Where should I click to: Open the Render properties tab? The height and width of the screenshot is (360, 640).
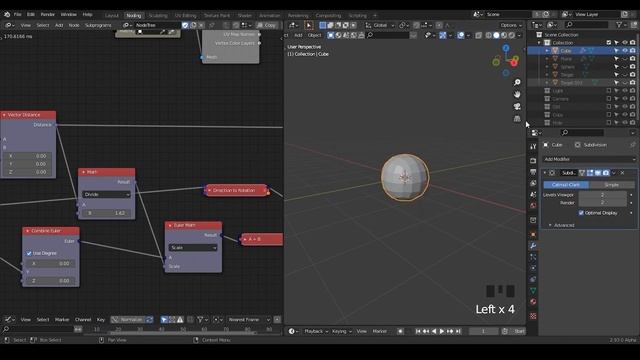533,161
